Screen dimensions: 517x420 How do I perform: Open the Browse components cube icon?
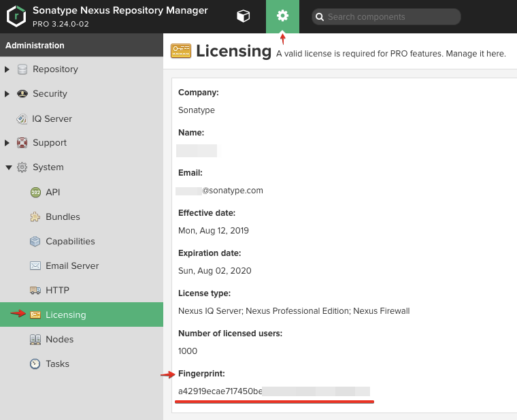coord(243,16)
